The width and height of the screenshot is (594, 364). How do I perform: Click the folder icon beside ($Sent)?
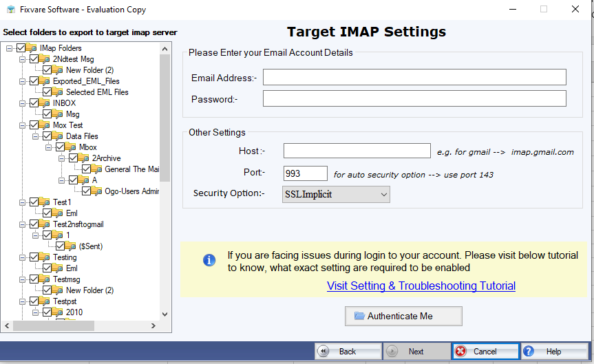(71, 246)
